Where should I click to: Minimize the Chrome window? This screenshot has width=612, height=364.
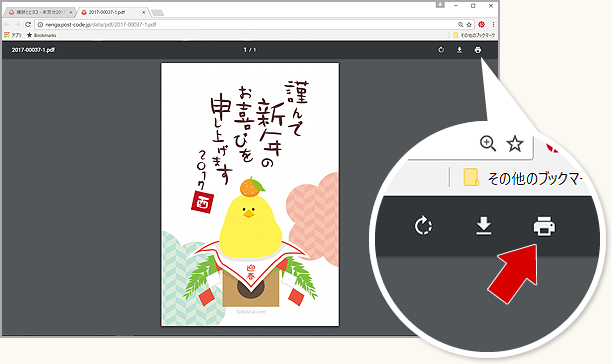pos(456,5)
